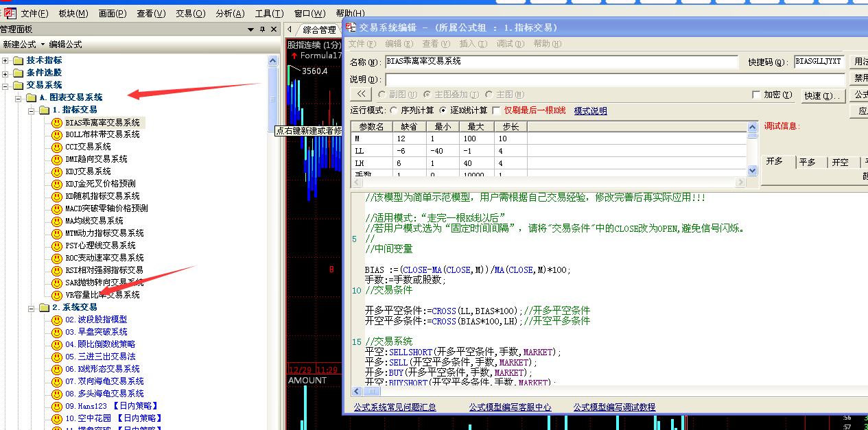The width and height of the screenshot is (868, 430).
Task: Open the 画面(P) menu
Action: [x=113, y=14]
